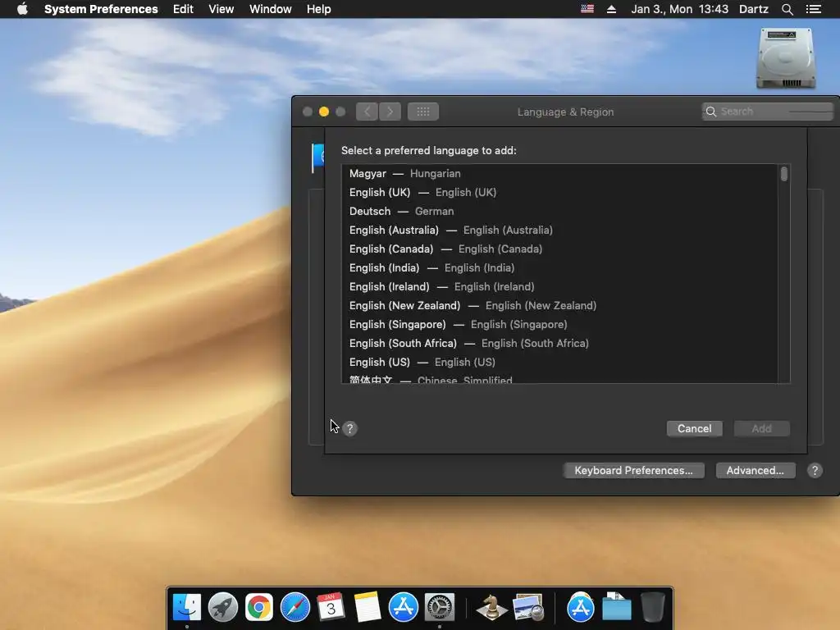Select English (US) language
This screenshot has height=630, width=840.
coord(559,362)
